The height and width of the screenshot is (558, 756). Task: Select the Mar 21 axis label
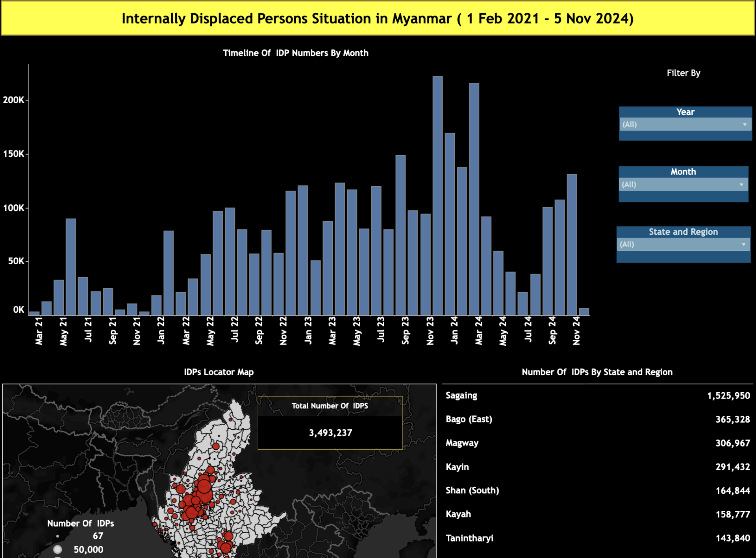pyautogui.click(x=39, y=332)
